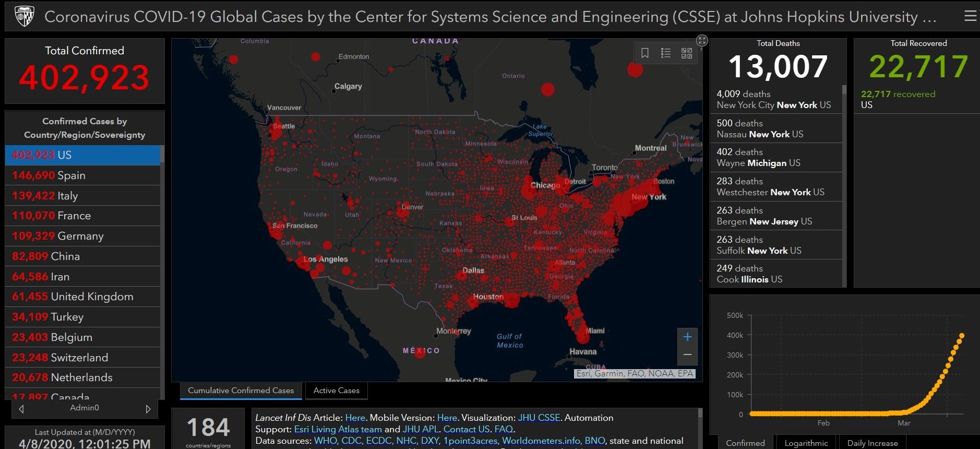
Task: Open the JHU CSSE visualization link
Action: click(x=539, y=418)
